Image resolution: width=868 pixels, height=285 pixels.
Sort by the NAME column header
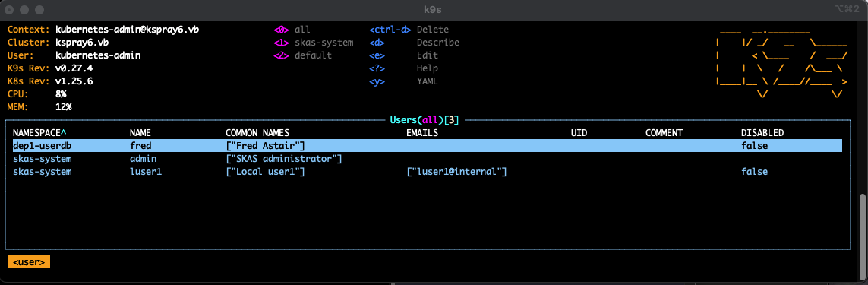(140, 133)
